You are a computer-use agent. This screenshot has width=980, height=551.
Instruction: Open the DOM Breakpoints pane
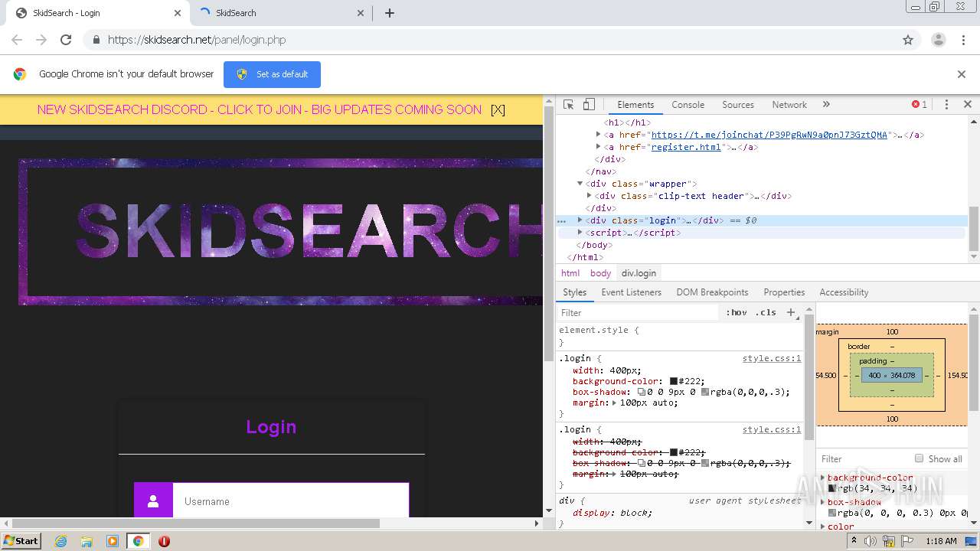(712, 292)
